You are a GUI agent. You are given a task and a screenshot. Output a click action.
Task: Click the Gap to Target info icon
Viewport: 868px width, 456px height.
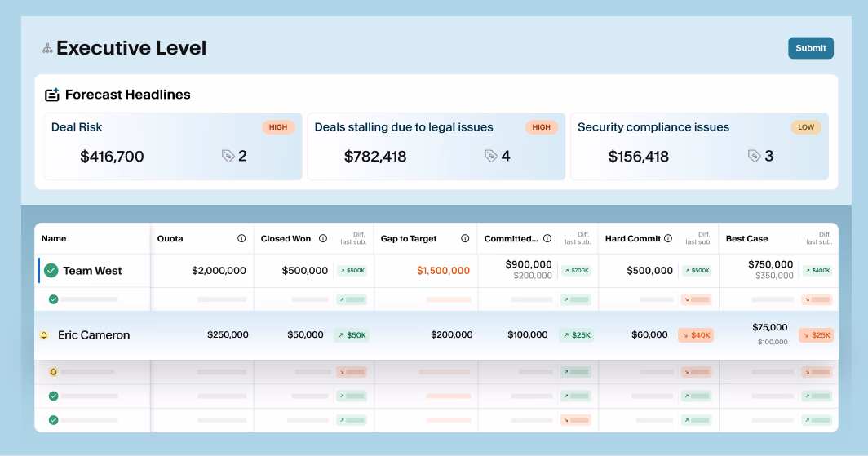(465, 238)
